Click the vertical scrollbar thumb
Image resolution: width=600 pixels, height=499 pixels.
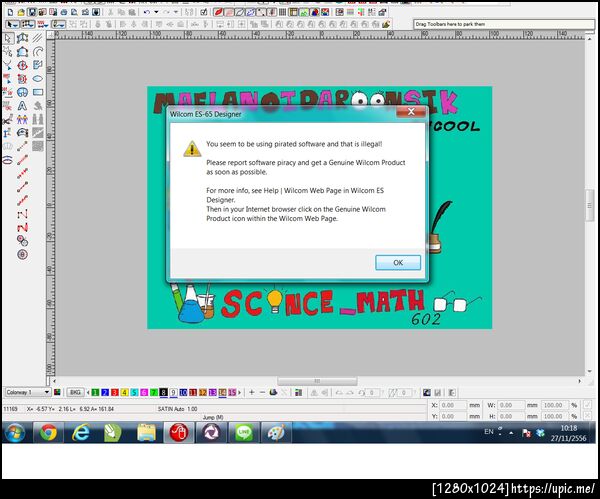click(x=589, y=205)
